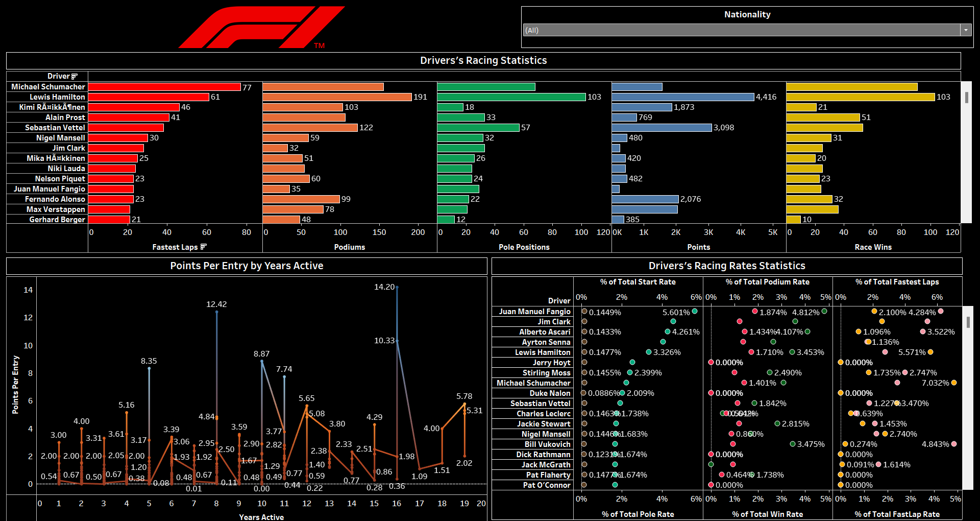Image resolution: width=980 pixels, height=521 pixels.
Task: Select Lewis Hamilton's orange Podiums bar
Action: 337,97
